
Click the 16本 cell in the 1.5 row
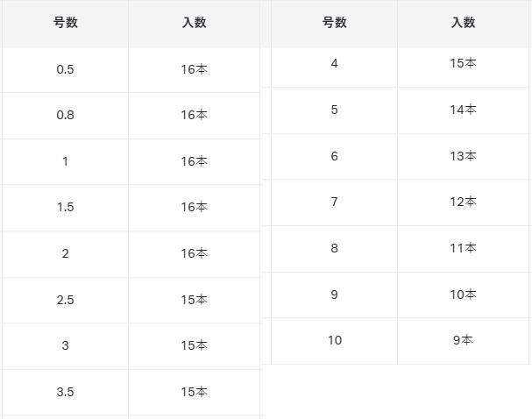click(194, 208)
